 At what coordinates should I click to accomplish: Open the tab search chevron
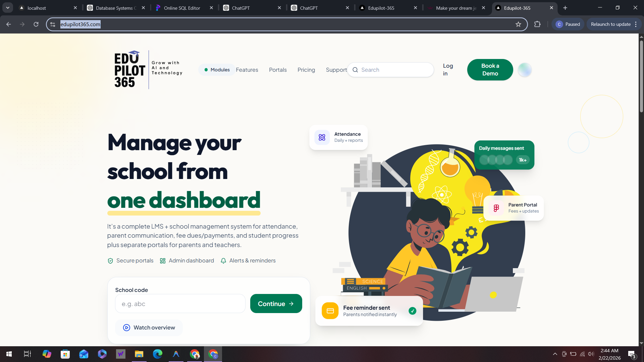[7, 7]
